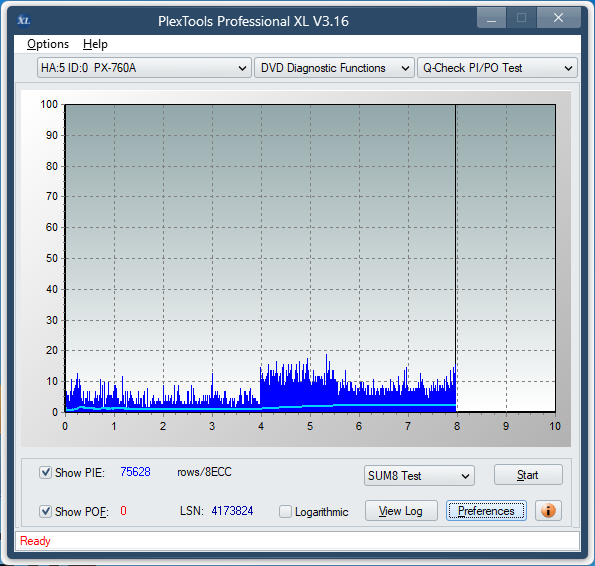The image size is (595, 566).
Task: Enable the Logarithmic scale checkbox
Action: (285, 511)
